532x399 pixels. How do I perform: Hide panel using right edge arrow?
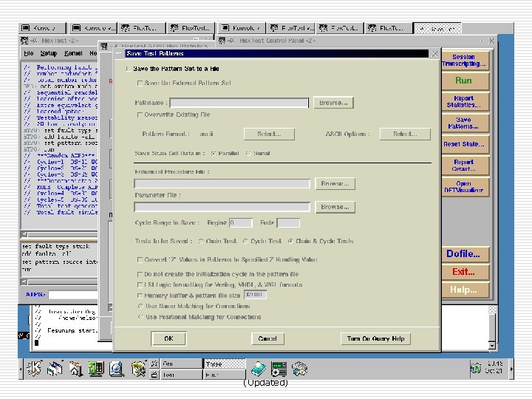click(x=511, y=369)
